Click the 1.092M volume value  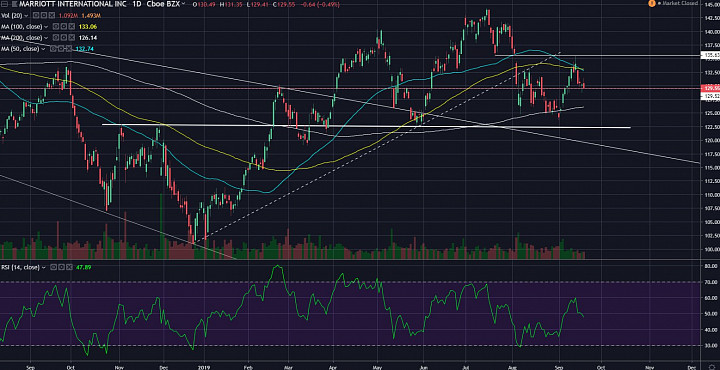coord(68,16)
